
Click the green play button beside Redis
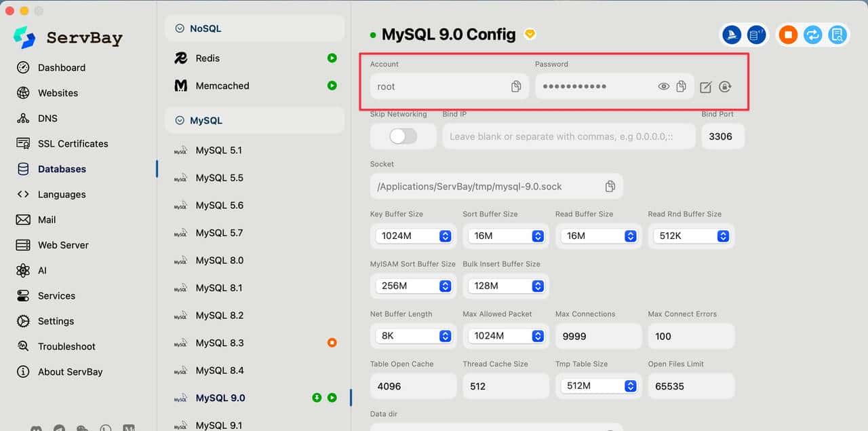click(x=332, y=58)
